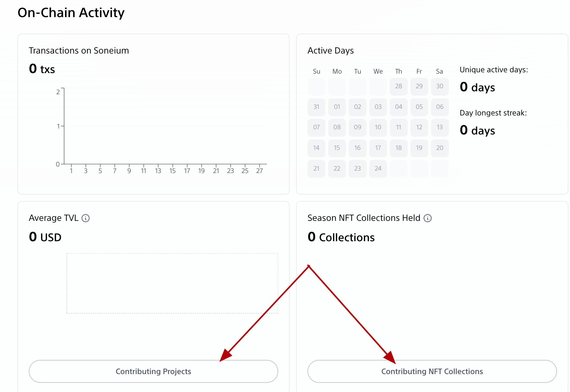Open the Contributing Projects button
This screenshot has width=570, height=392.
point(153,371)
